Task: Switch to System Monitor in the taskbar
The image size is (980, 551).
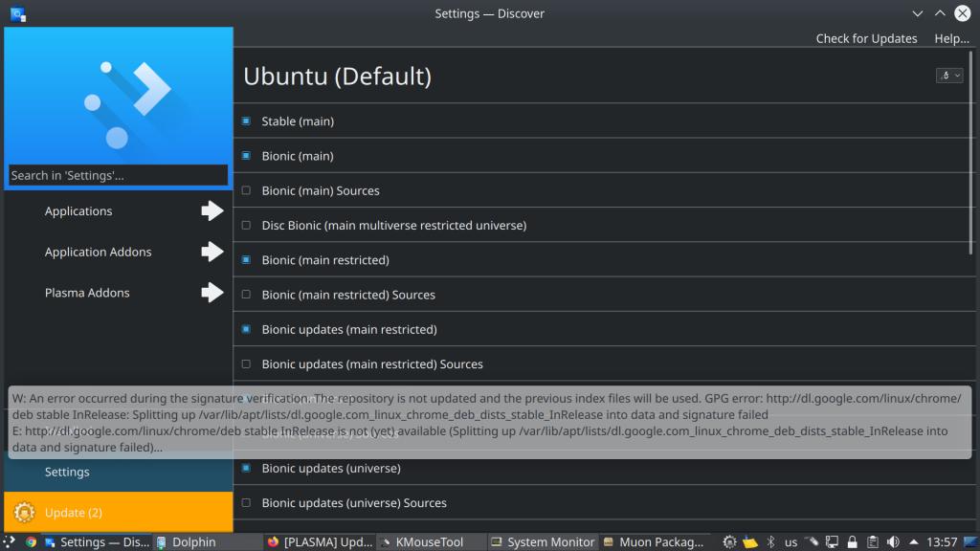Action: pyautogui.click(x=543, y=542)
